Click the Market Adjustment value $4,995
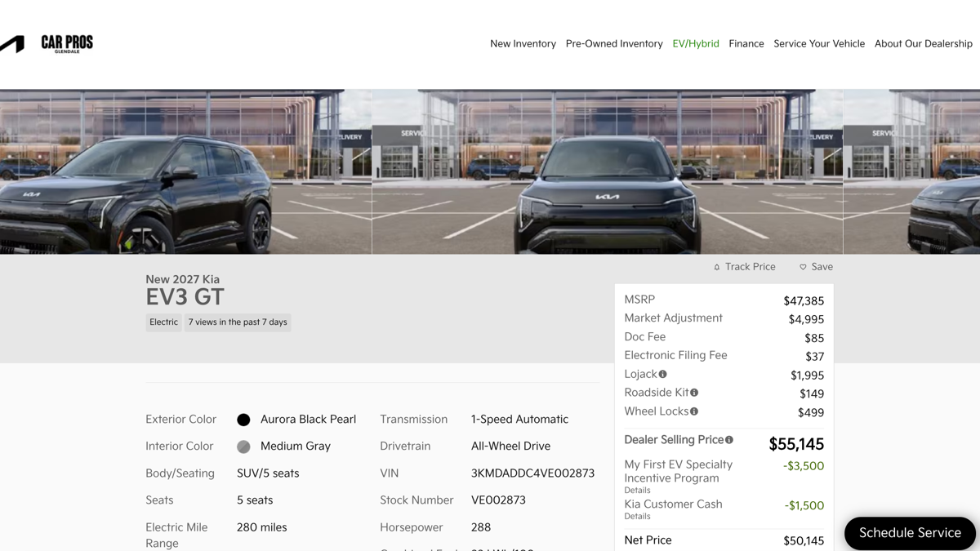The height and width of the screenshot is (551, 980). coord(806,320)
